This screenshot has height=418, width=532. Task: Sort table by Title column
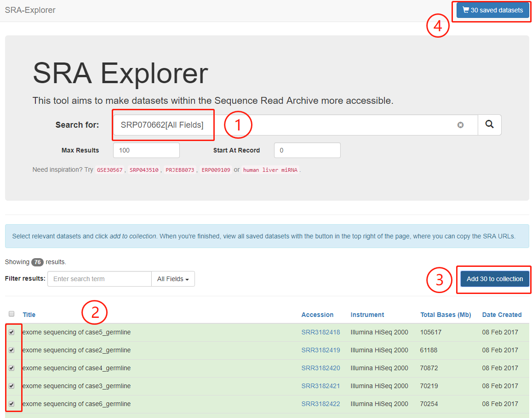[29, 315]
